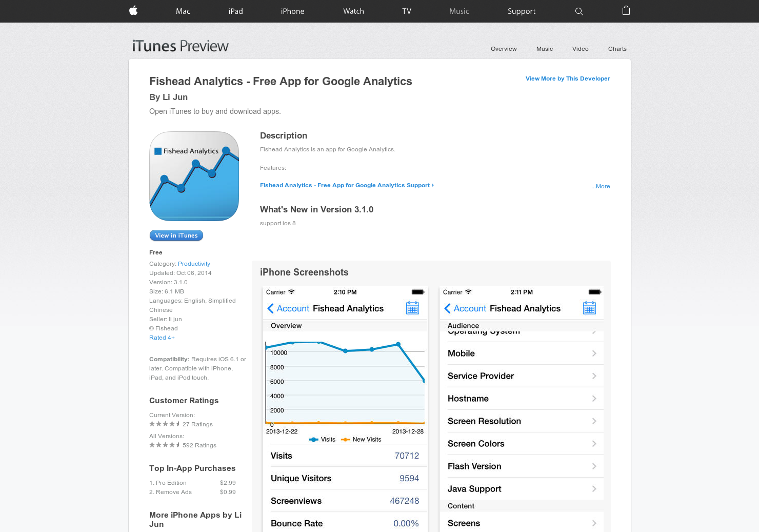Viewport: 759px width, 532px height.
Task: Click the View in iTunes button
Action: [176, 235]
